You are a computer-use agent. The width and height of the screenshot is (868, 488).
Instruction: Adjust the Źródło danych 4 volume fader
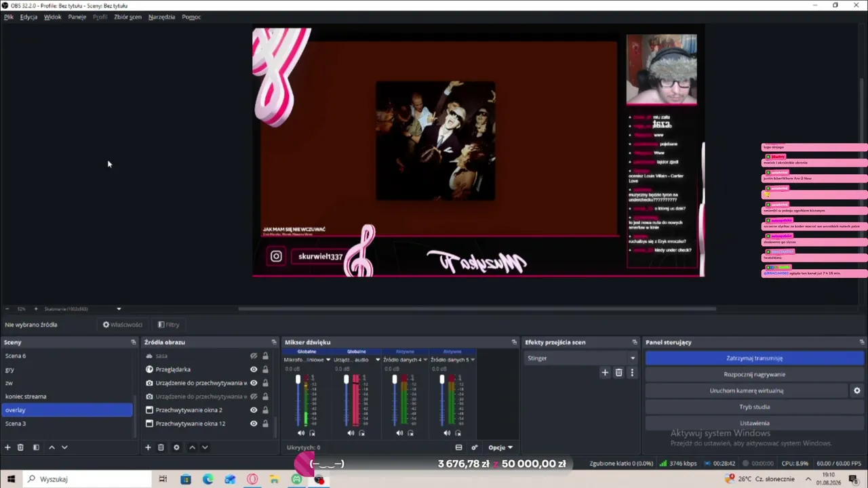pyautogui.click(x=395, y=380)
